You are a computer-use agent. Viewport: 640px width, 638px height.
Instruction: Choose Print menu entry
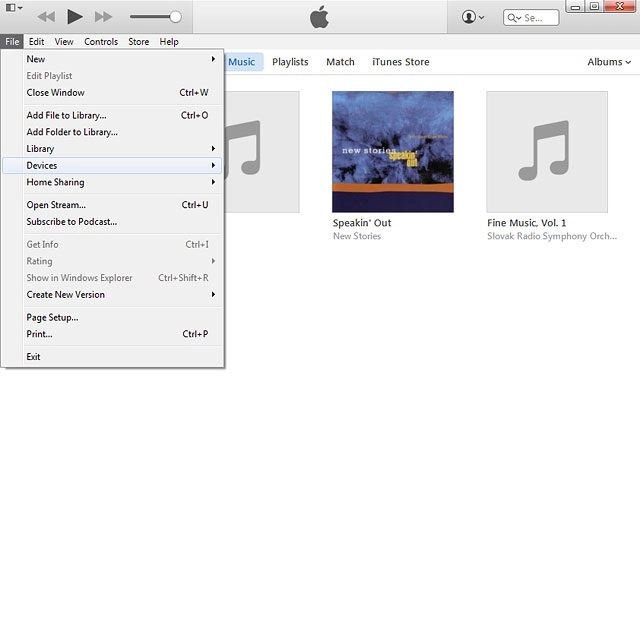pyautogui.click(x=112, y=334)
